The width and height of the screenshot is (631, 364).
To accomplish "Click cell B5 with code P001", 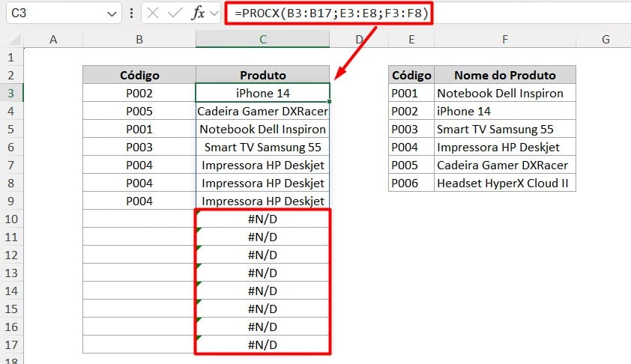I will (x=139, y=129).
